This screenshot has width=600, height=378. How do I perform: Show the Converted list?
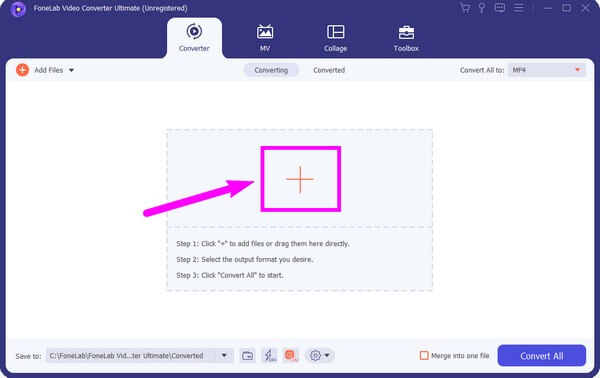(x=329, y=70)
